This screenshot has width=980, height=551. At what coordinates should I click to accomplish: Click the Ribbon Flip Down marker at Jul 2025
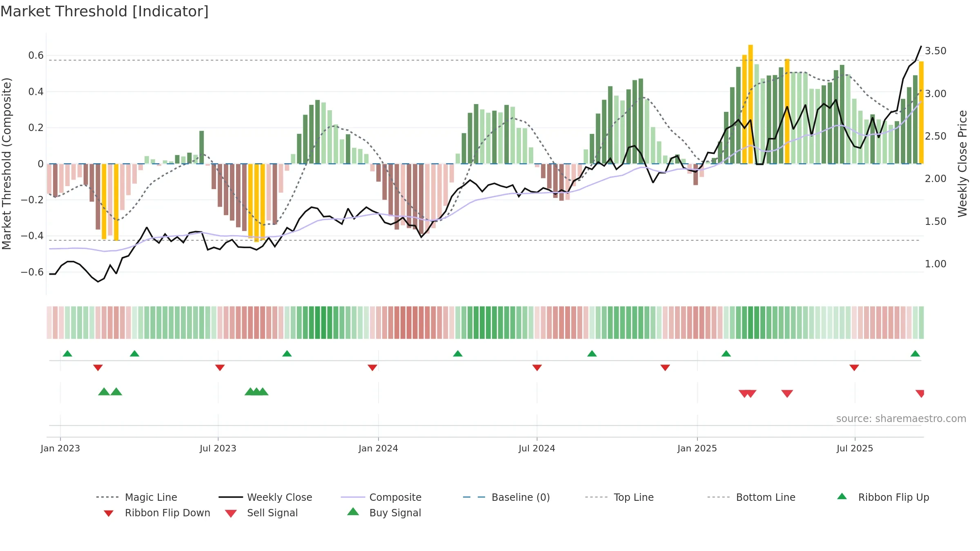pyautogui.click(x=854, y=368)
